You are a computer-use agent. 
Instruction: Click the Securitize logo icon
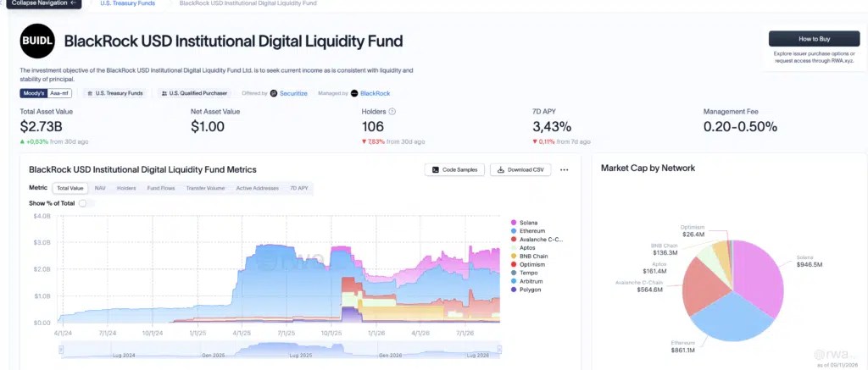274,93
